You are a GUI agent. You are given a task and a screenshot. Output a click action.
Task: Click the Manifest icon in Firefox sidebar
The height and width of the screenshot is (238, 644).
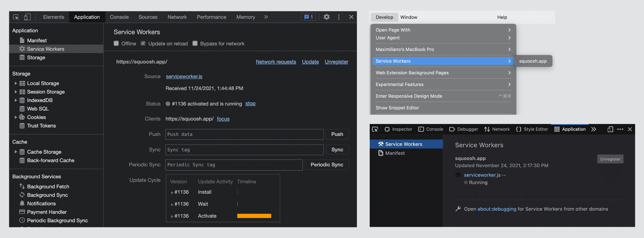[380, 153]
